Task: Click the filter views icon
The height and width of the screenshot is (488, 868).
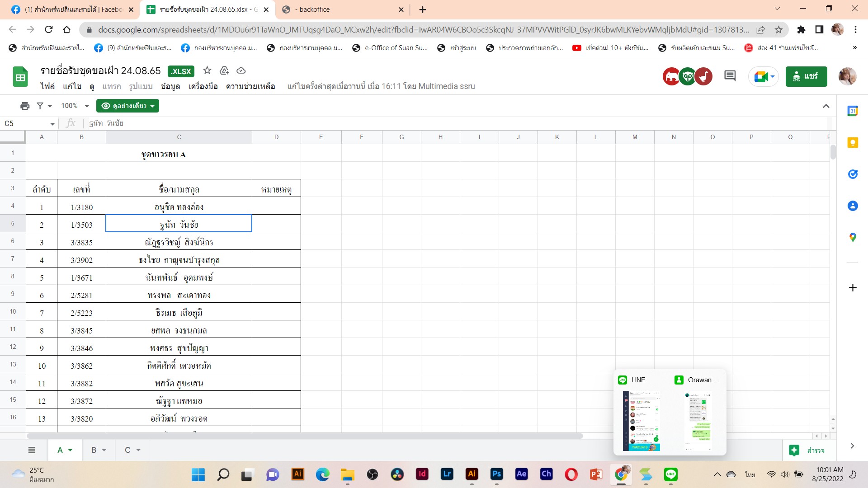Action: (40, 106)
